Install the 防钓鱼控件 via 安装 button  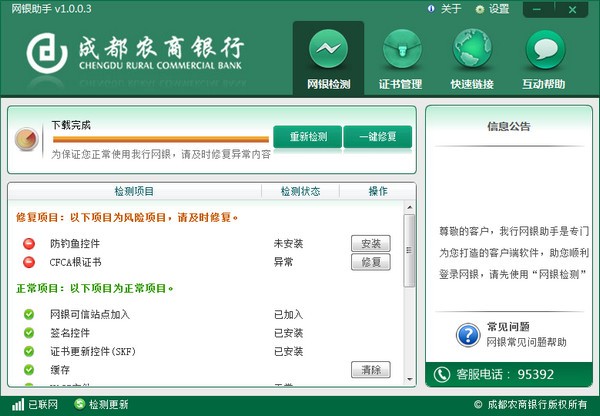point(371,243)
